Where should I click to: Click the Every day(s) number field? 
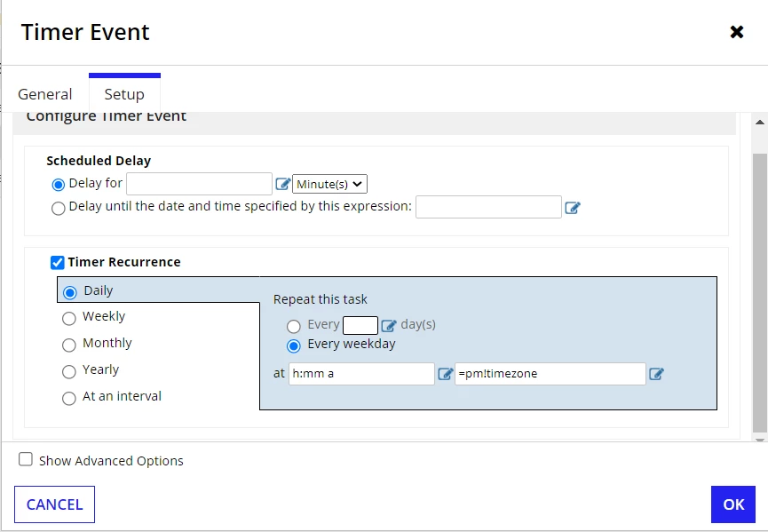[x=360, y=325]
